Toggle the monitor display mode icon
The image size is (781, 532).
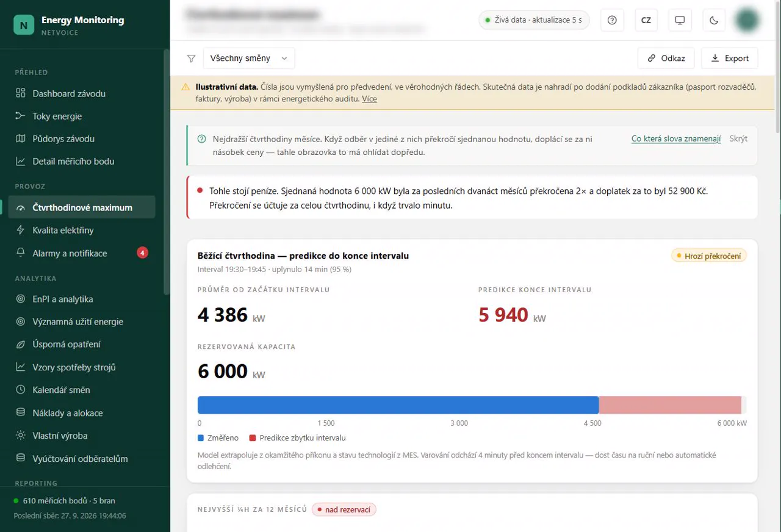pos(680,20)
